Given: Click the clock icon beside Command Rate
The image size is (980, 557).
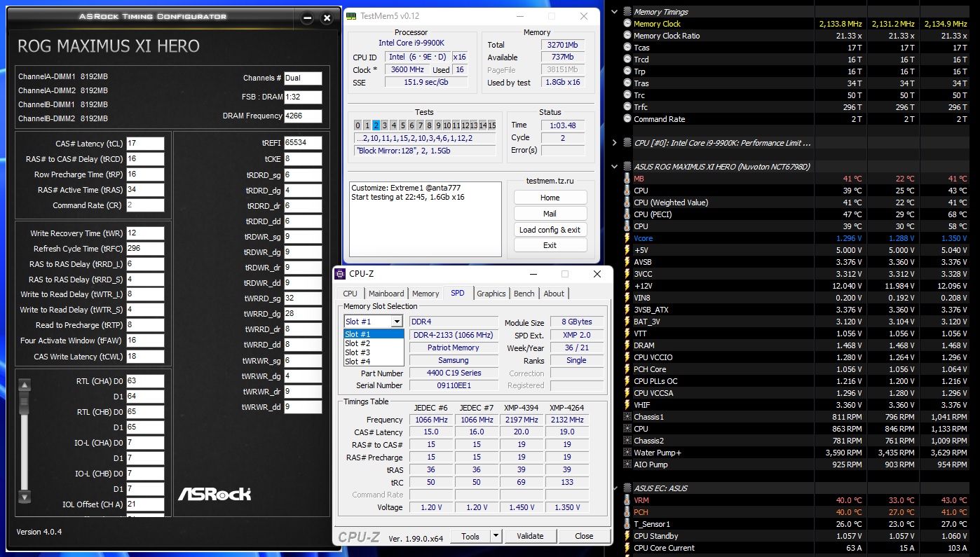Looking at the screenshot, I should pyautogui.click(x=627, y=119).
